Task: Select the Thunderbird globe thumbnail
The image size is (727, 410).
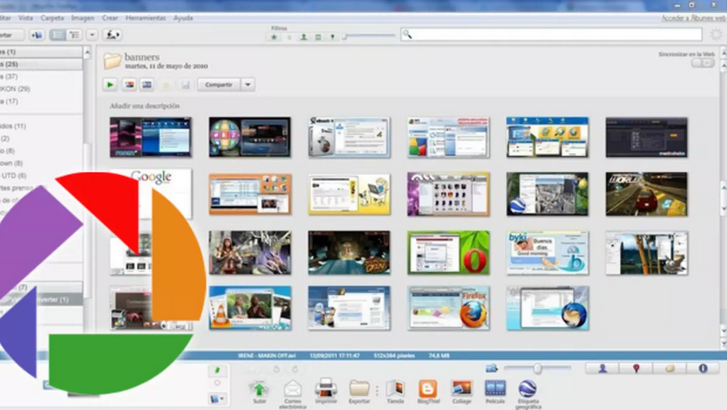Action: coord(547,308)
